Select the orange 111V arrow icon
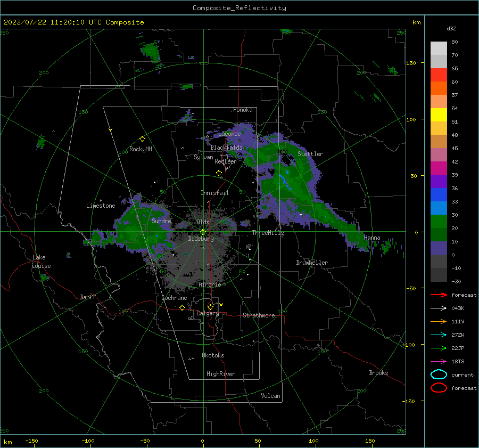The image size is (479, 448). tap(439, 321)
